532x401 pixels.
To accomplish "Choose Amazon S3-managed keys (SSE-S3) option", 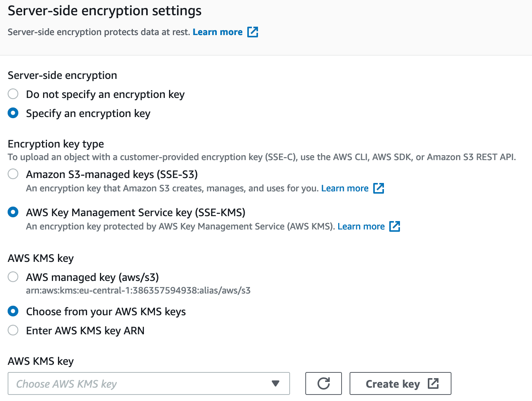I will 13,174.
